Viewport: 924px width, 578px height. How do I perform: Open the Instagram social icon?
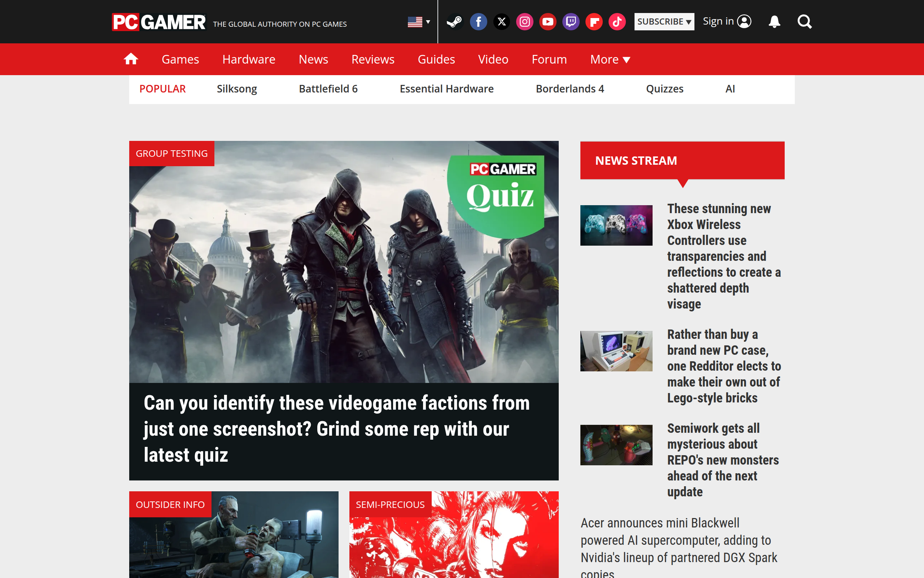(524, 22)
